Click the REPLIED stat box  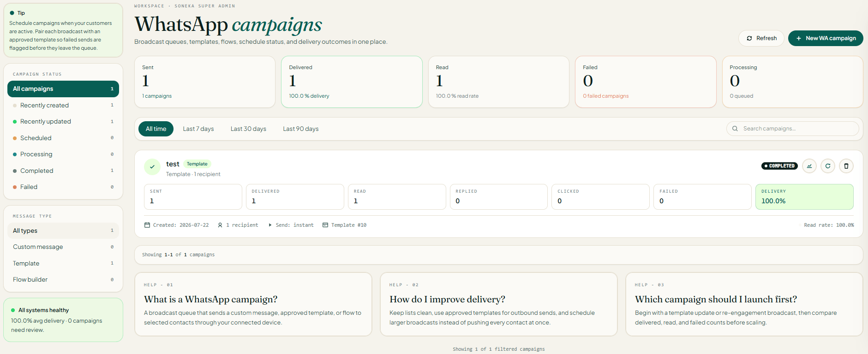(x=499, y=197)
